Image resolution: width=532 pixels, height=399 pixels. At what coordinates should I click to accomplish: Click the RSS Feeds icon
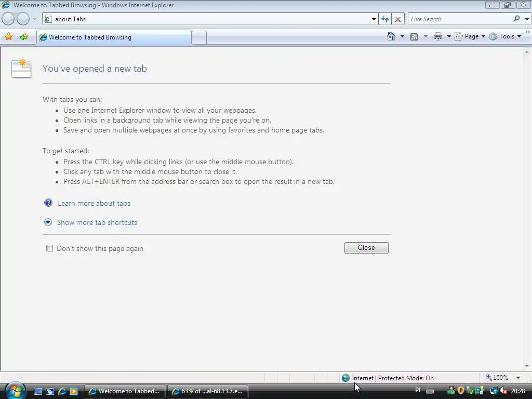tap(414, 37)
